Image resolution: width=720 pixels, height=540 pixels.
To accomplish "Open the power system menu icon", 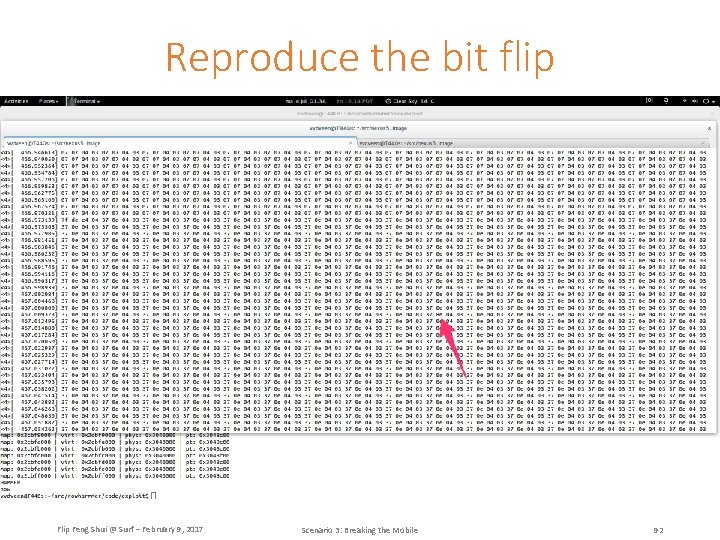I will tap(708, 101).
